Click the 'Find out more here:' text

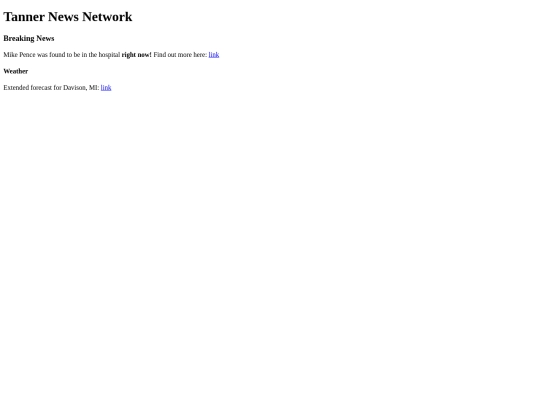click(x=180, y=55)
